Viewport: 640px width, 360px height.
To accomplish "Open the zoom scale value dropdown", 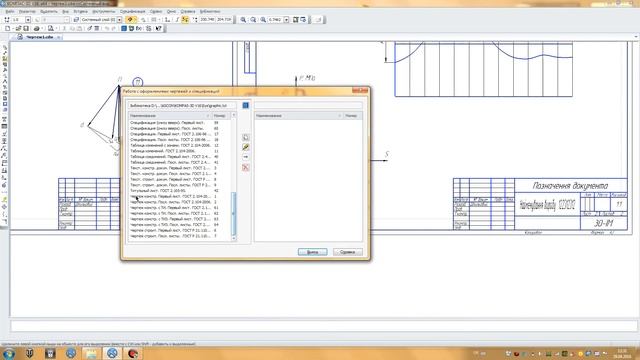I will click(286, 20).
